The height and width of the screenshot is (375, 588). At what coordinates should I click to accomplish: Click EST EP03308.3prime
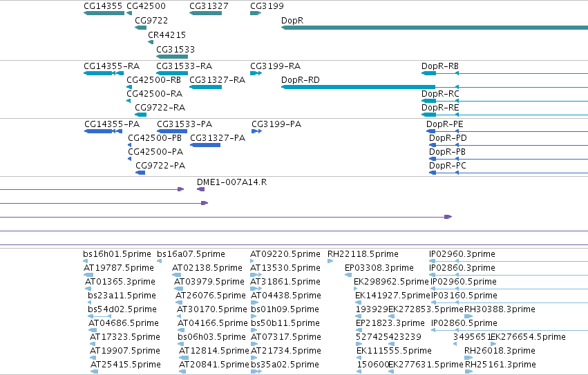348,275
